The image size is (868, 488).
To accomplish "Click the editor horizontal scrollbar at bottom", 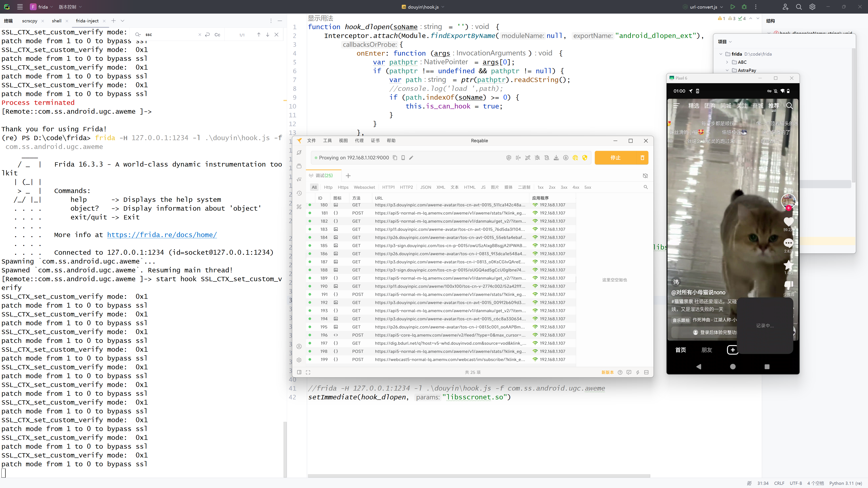I will coord(479,476).
